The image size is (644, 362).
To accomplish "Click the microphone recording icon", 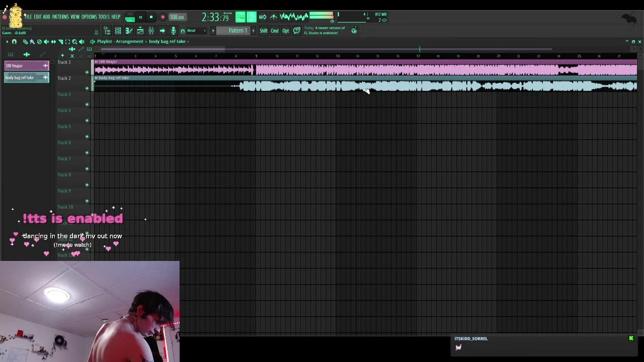I will click(173, 31).
